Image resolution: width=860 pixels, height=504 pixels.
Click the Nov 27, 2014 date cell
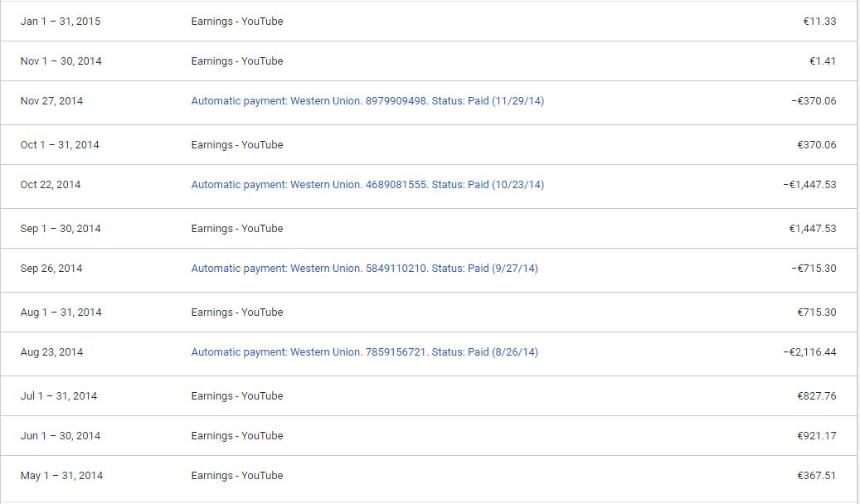[51, 101]
